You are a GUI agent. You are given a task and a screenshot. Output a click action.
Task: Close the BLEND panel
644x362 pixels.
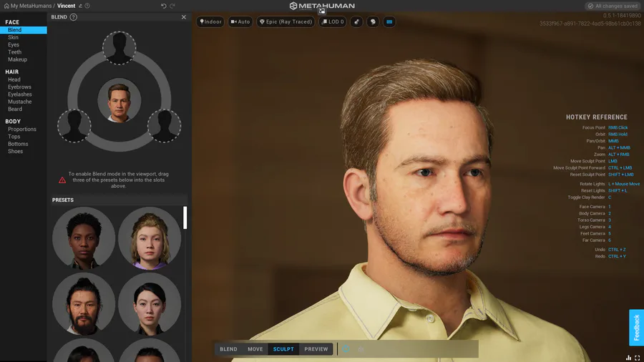[x=184, y=17]
